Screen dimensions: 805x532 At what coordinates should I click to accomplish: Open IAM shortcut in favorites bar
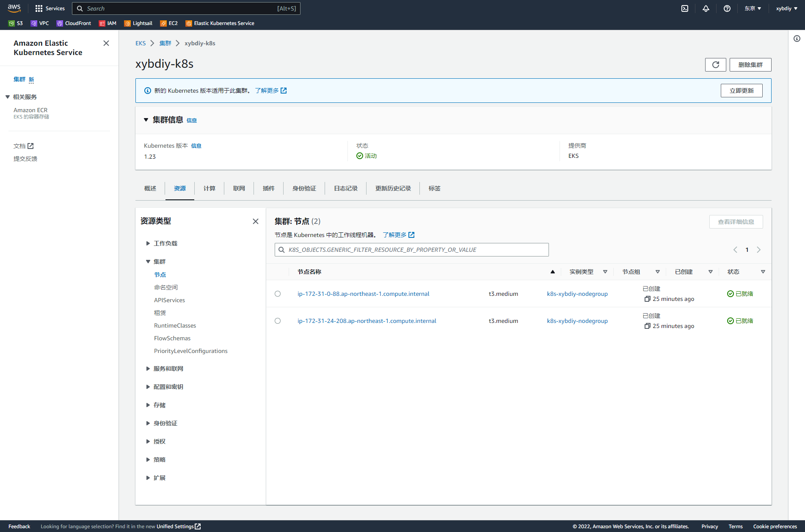[x=108, y=23]
